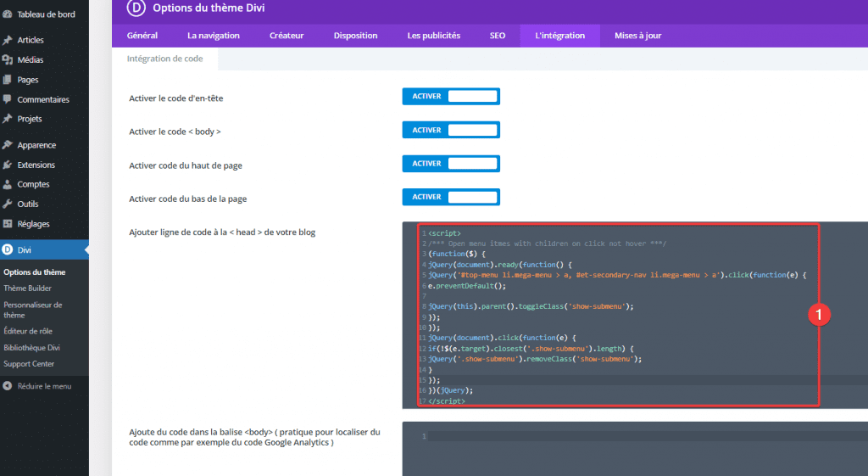Select the L'intégration tab
Viewport: 868px width, 476px height.
pyautogui.click(x=559, y=36)
